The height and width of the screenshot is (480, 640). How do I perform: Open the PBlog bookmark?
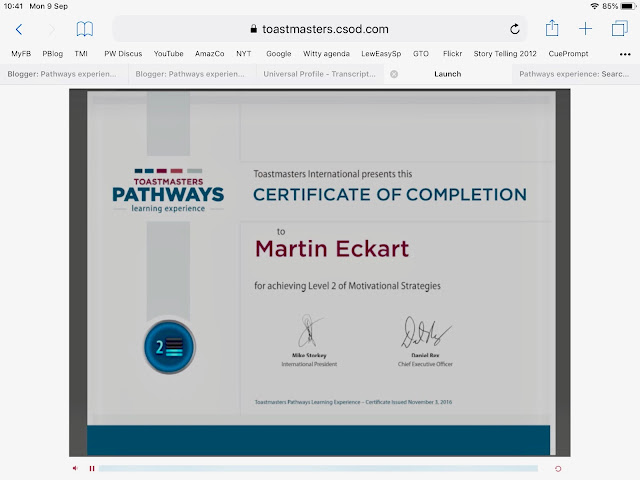53,53
